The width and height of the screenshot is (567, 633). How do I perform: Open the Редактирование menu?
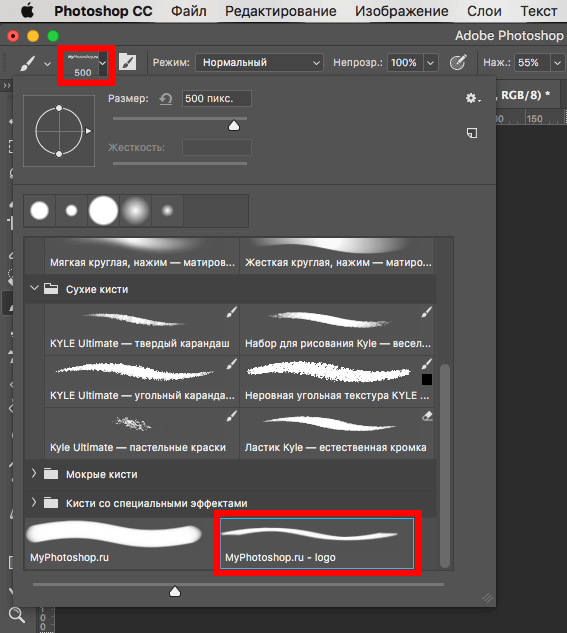click(280, 11)
